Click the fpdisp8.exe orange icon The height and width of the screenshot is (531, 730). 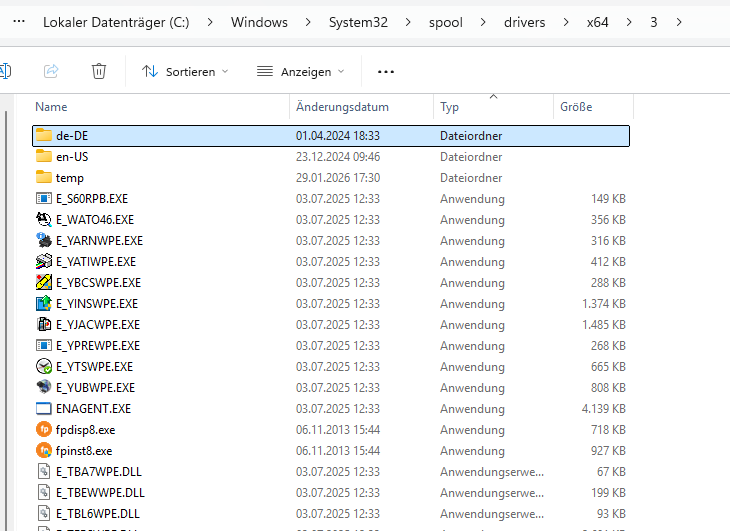pos(44,429)
